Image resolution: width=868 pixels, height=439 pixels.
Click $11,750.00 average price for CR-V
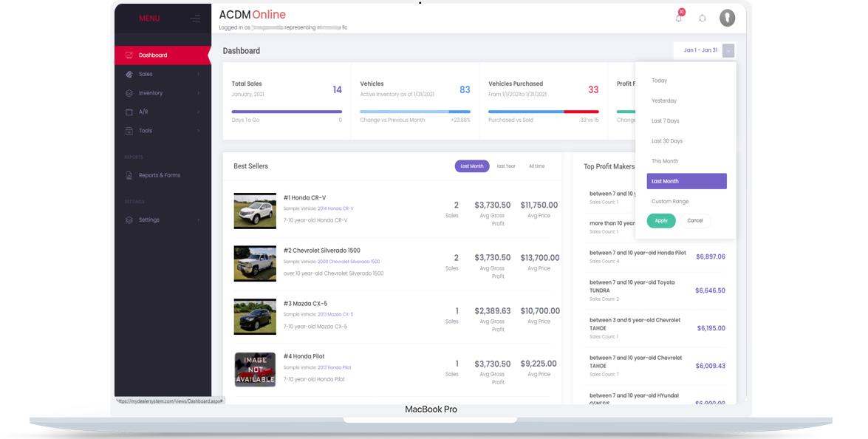[539, 205]
